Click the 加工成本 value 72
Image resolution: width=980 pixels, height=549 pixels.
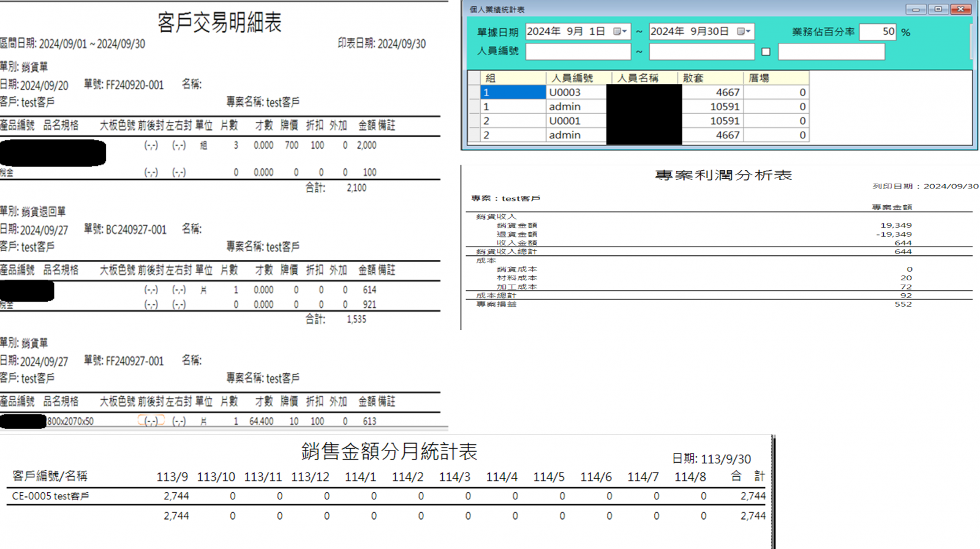coord(906,286)
